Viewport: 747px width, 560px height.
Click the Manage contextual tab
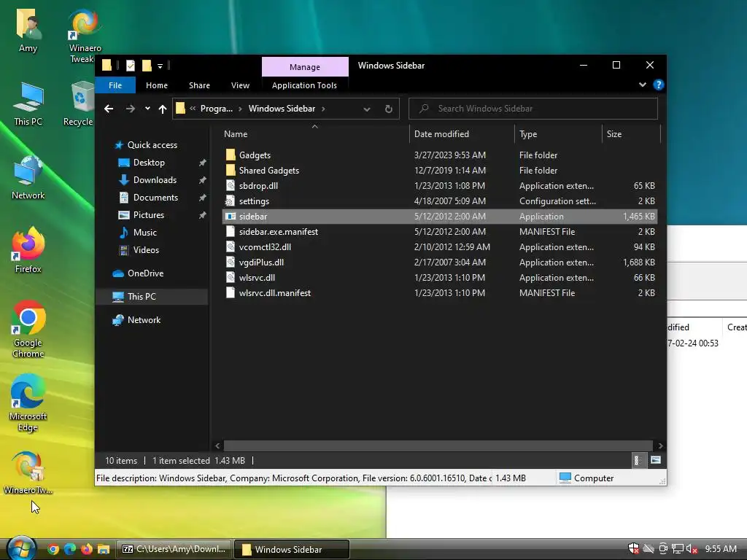tap(305, 67)
